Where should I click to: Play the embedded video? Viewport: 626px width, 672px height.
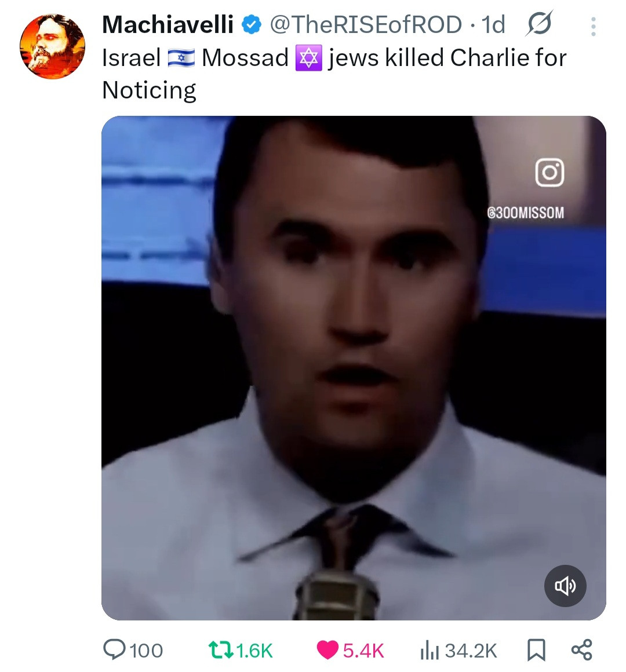coord(354,368)
